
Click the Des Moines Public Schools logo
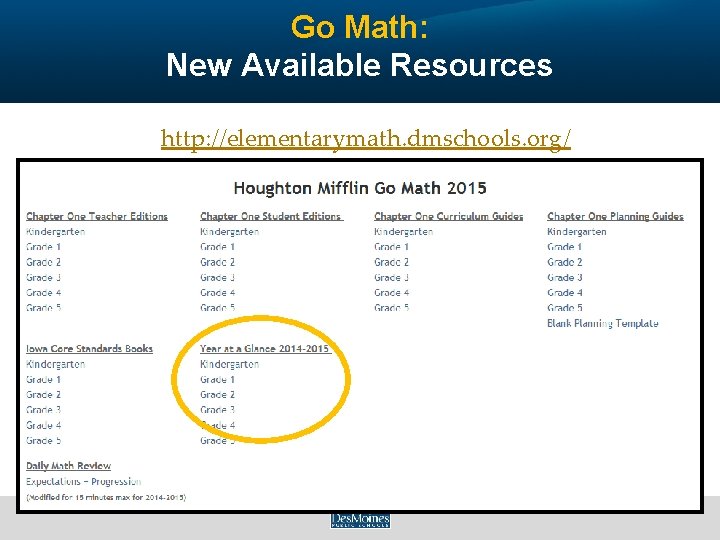360,520
